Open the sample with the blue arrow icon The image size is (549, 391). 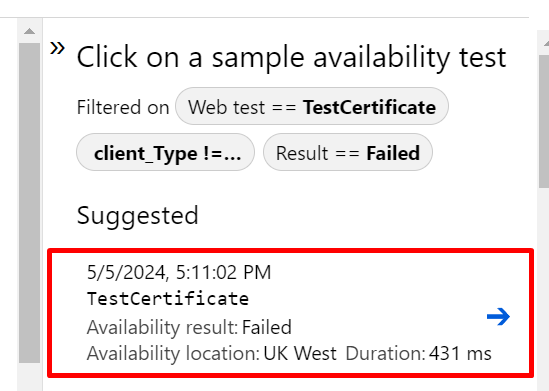pos(498,316)
